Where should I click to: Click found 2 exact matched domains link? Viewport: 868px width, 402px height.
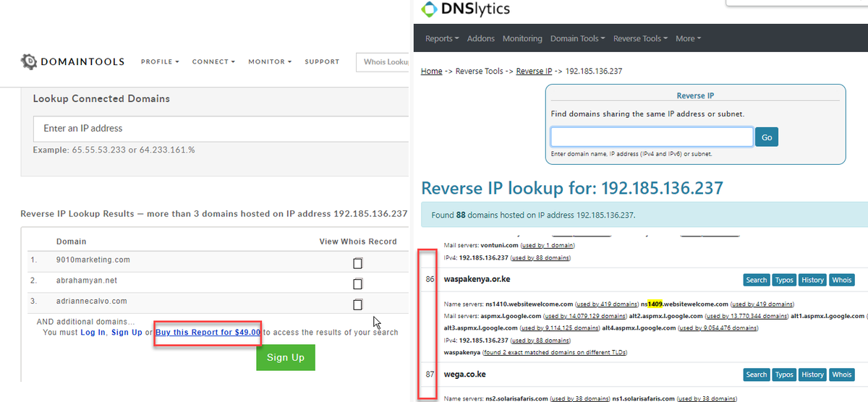[555, 352]
